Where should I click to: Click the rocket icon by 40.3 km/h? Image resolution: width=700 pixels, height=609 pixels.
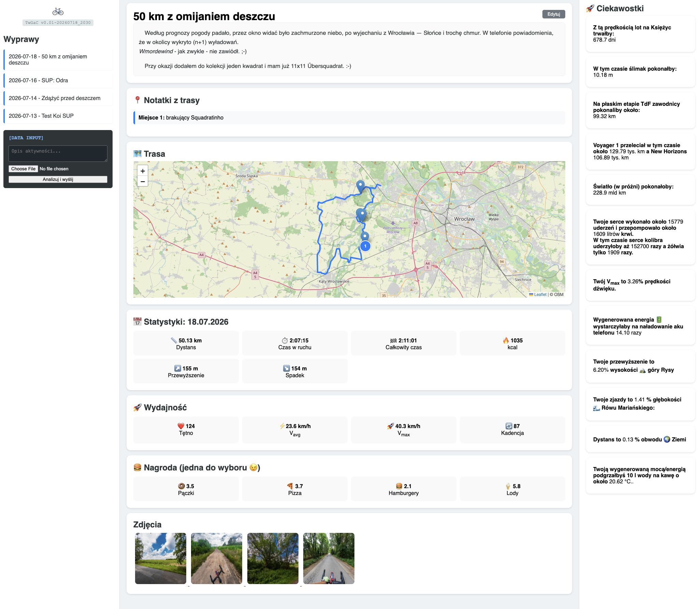[x=391, y=426]
